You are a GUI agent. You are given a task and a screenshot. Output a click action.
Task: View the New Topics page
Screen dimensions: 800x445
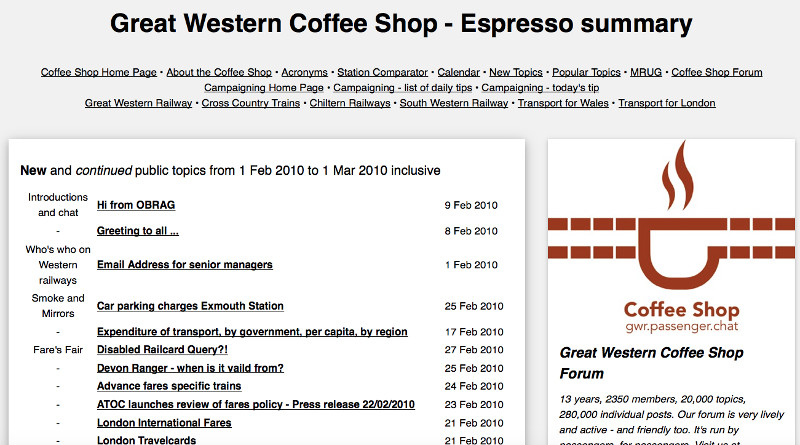click(516, 72)
